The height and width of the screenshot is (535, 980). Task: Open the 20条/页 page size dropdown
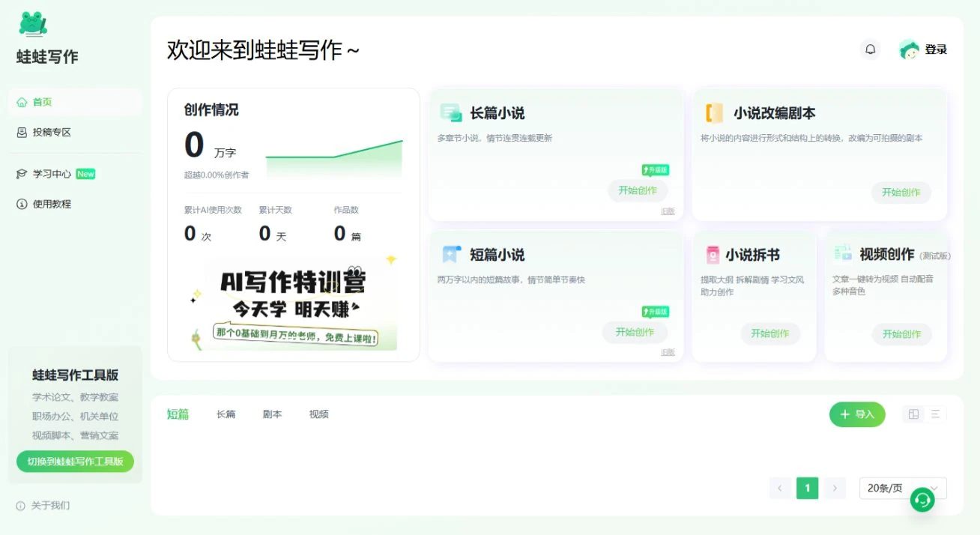click(x=902, y=489)
